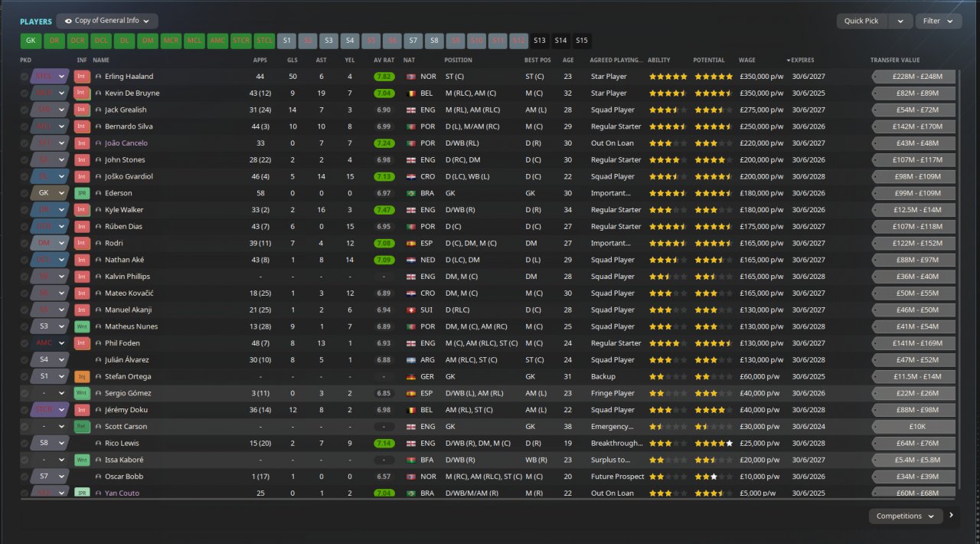Open the Copy of General Info view dropdown
Viewport: 980px width, 544px height.
click(x=107, y=21)
